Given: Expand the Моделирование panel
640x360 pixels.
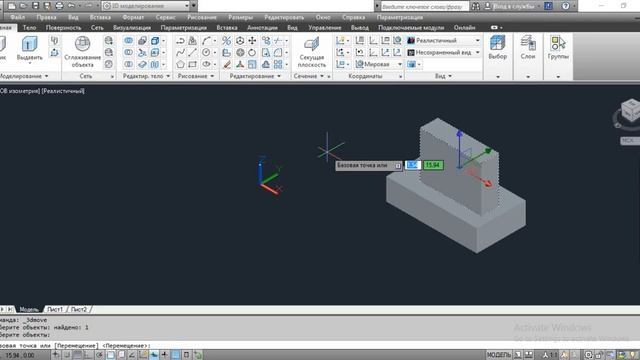Looking at the screenshot, I should click(x=24, y=76).
